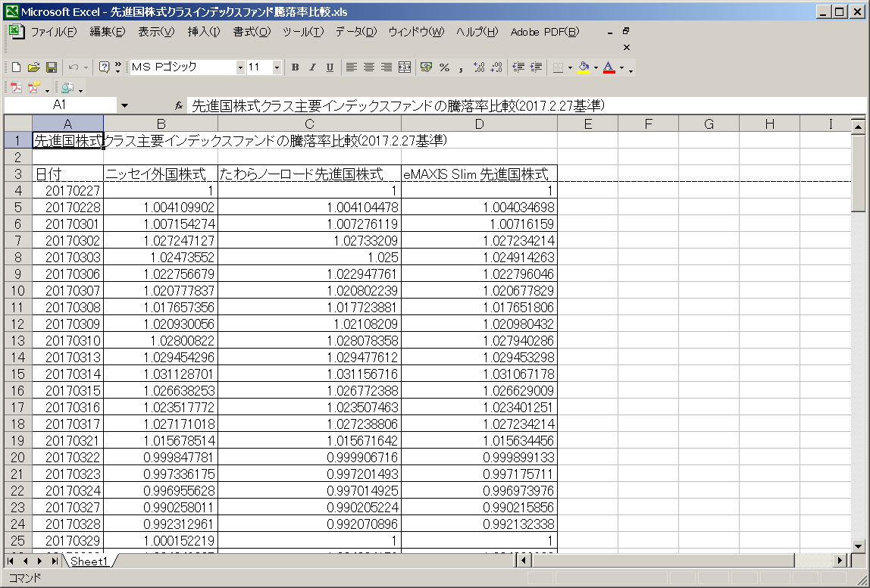Toggle italic formatting
870x588 pixels.
click(x=311, y=67)
